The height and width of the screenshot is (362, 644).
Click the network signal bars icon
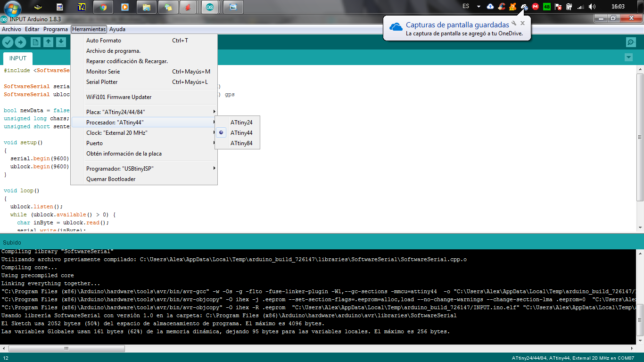pyautogui.click(x=581, y=7)
